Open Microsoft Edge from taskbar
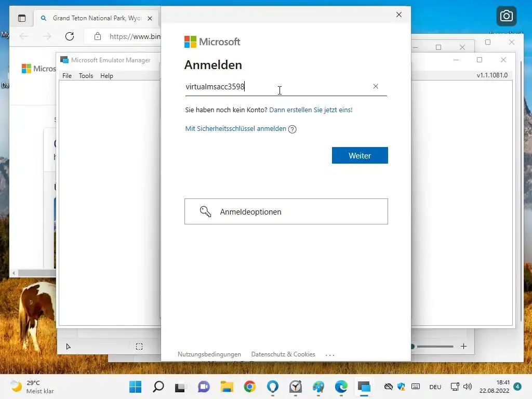Viewport: 532px width, 399px height. 341,387
